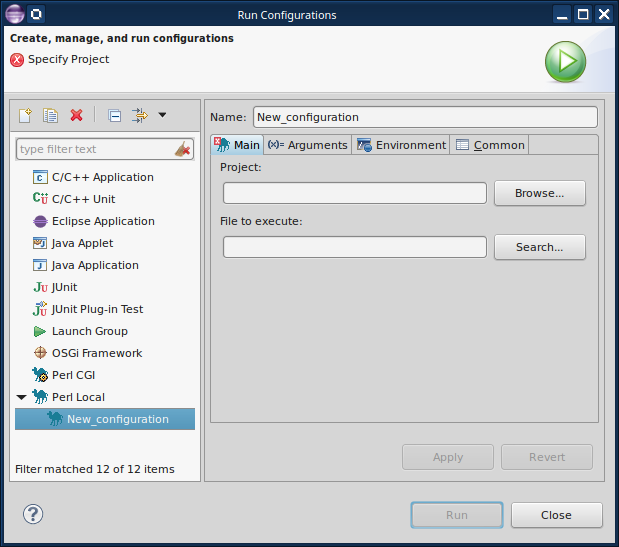Select the JUnit entry
619x547 pixels.
(x=64, y=287)
